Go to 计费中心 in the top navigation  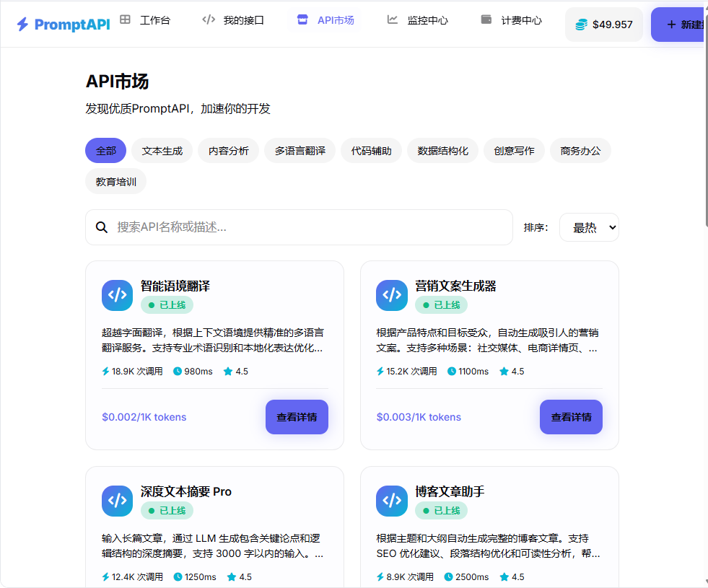[x=511, y=20]
